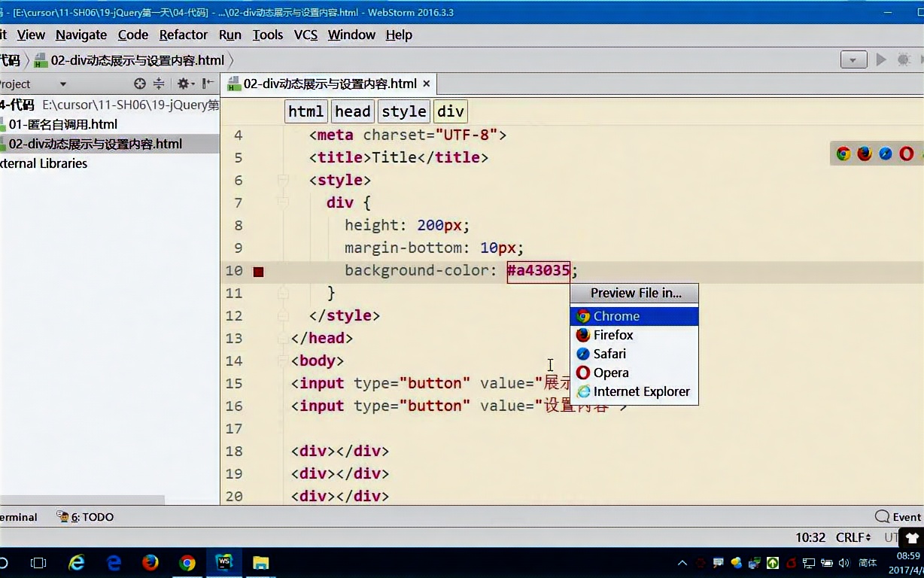
Task: Collapse all in Project panel
Action: (159, 84)
